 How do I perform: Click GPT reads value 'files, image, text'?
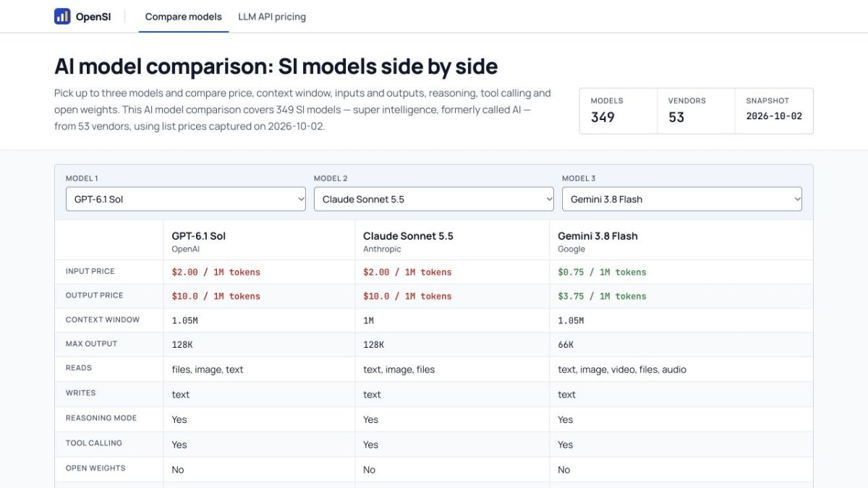click(208, 369)
